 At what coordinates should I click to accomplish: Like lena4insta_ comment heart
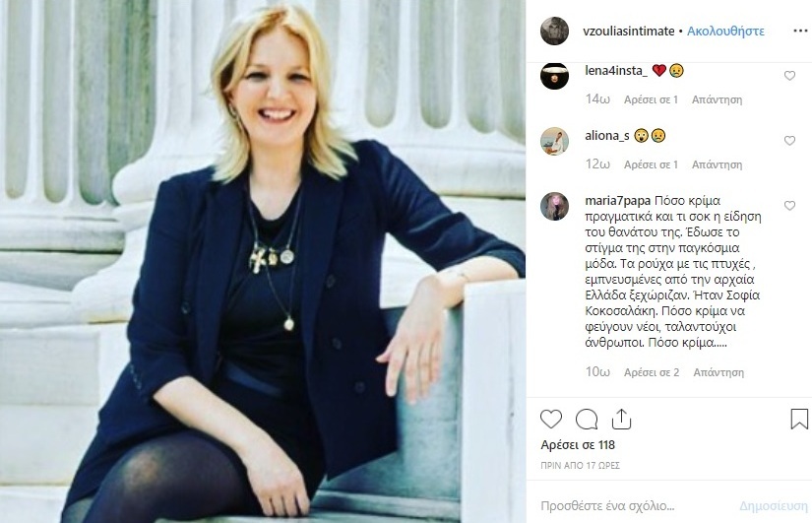coord(789,76)
